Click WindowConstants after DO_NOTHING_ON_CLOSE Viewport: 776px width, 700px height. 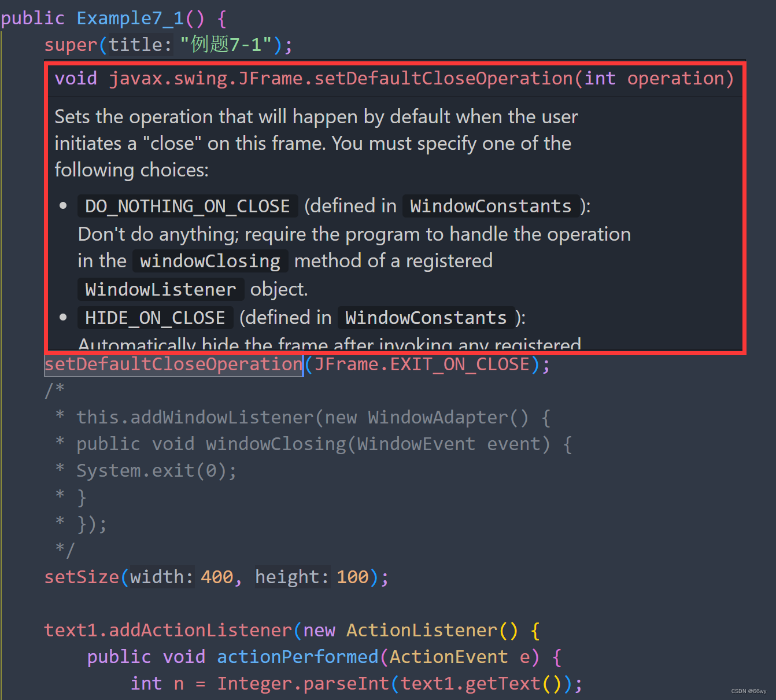point(491,206)
